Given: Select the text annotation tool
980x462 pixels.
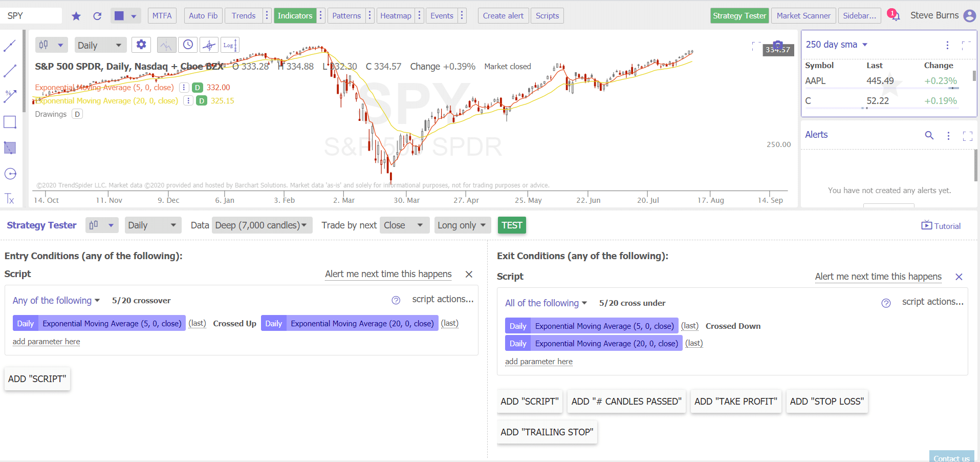Looking at the screenshot, I should [10, 199].
